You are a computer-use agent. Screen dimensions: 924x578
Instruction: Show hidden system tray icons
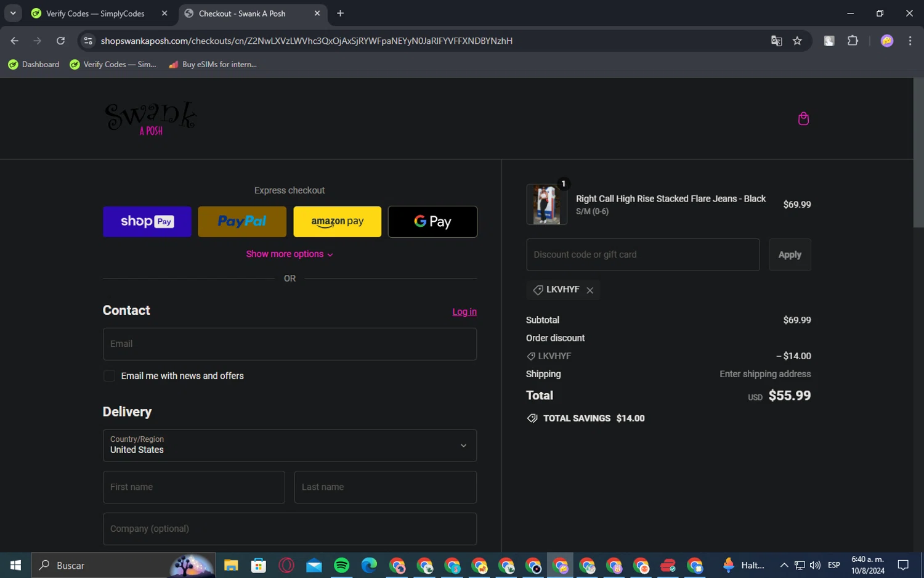[x=784, y=565]
